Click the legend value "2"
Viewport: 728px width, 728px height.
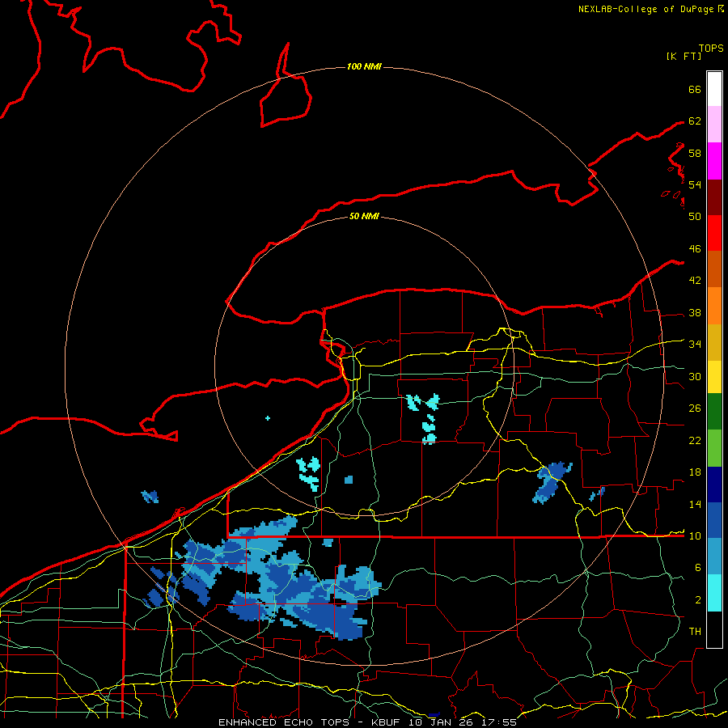pos(697,600)
